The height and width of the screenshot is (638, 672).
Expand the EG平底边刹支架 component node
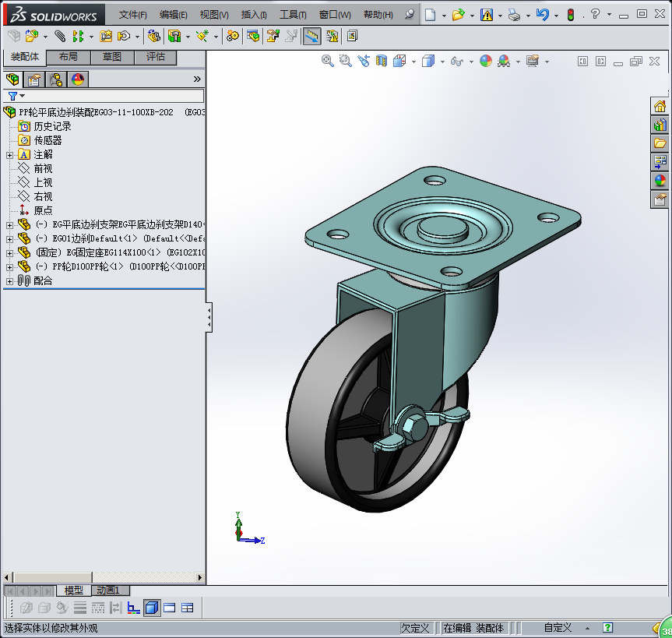tap(9, 225)
